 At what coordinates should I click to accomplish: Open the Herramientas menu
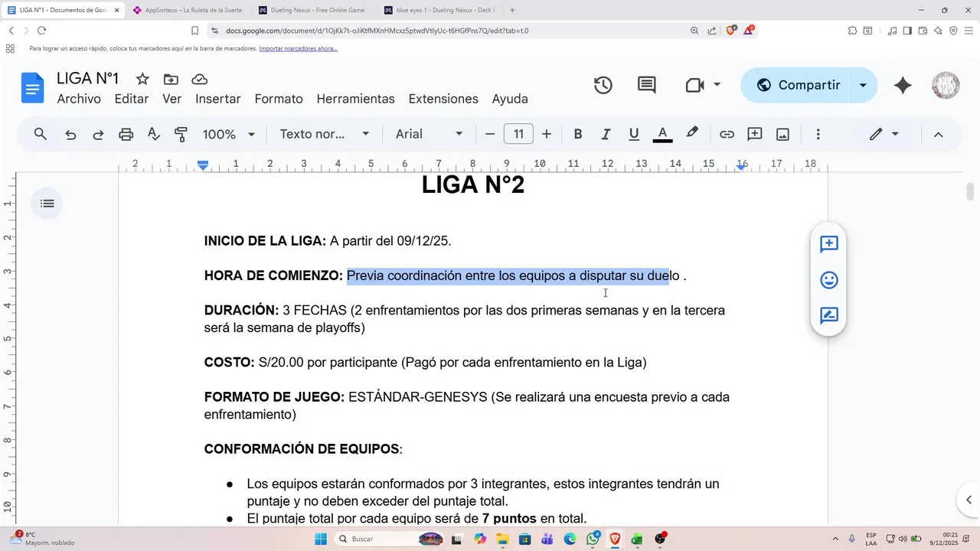pyautogui.click(x=356, y=99)
